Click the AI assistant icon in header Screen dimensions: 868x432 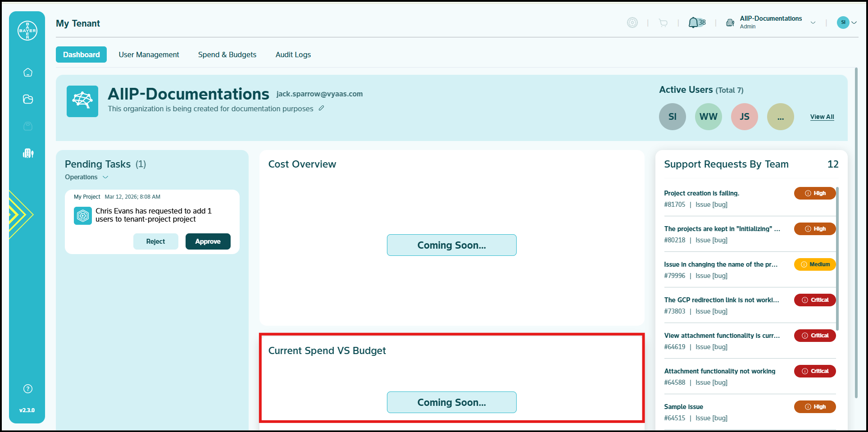point(632,23)
